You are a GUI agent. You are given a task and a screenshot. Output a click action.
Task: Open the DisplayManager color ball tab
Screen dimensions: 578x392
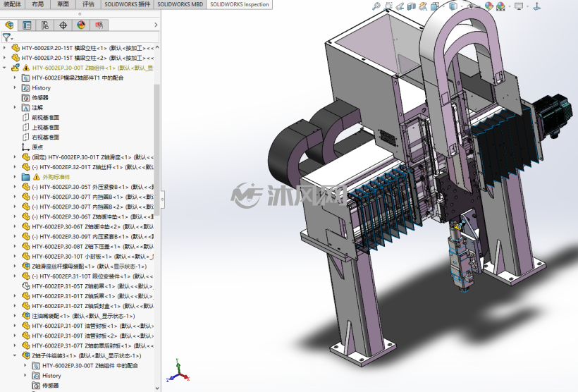pos(81,25)
